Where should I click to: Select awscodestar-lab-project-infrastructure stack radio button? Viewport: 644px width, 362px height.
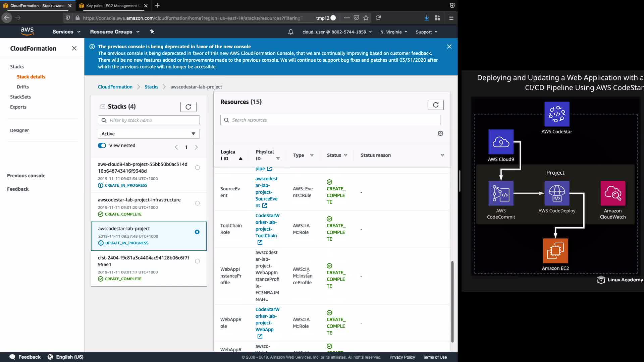(197, 203)
